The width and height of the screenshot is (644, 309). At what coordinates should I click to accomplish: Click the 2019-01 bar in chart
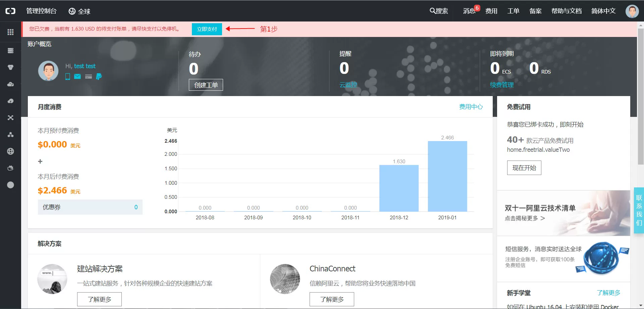(x=447, y=176)
